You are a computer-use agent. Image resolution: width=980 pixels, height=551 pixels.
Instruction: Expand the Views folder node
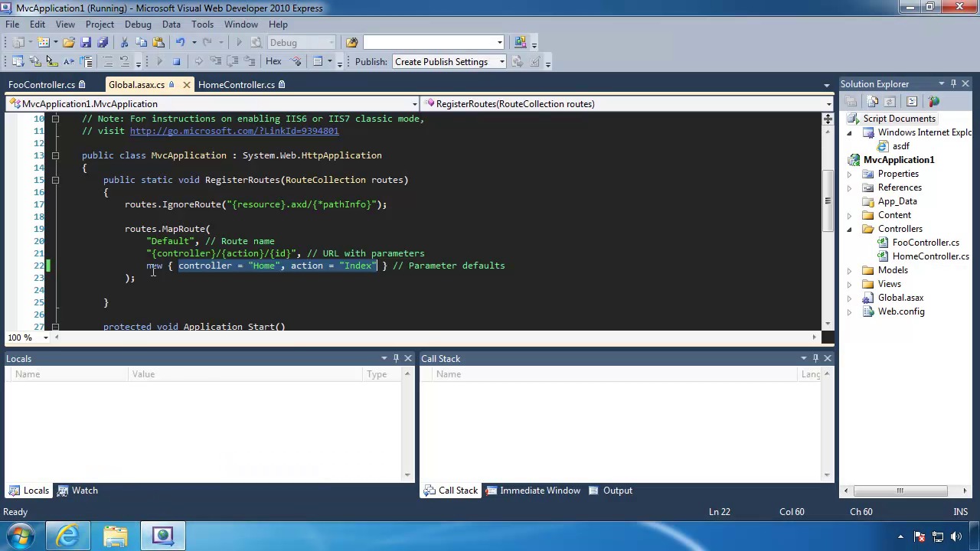(x=849, y=284)
